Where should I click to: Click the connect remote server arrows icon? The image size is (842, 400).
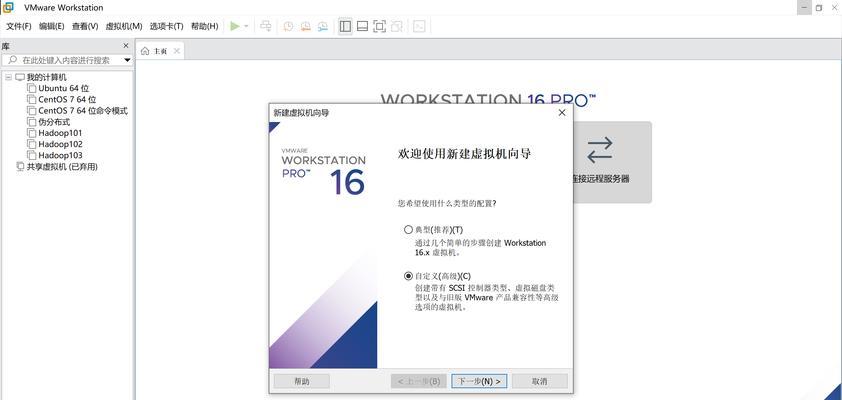click(x=599, y=150)
